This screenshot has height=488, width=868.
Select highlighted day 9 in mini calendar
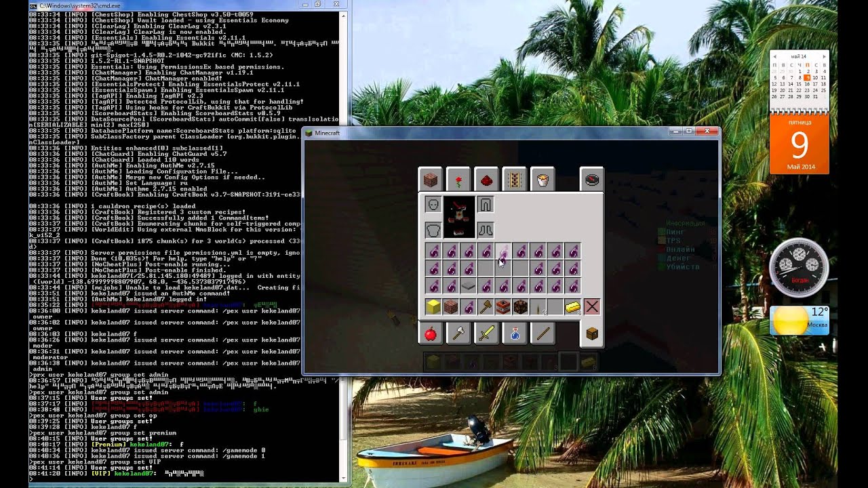807,78
